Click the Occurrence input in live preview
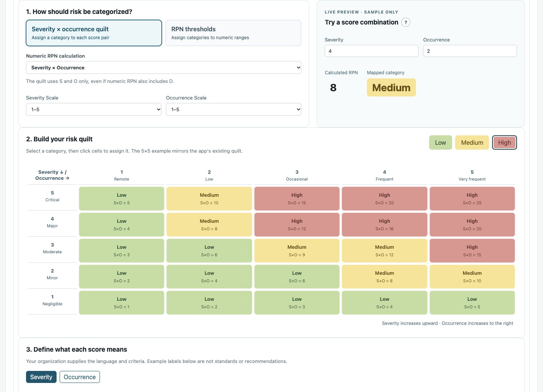543x392 pixels. click(x=470, y=51)
